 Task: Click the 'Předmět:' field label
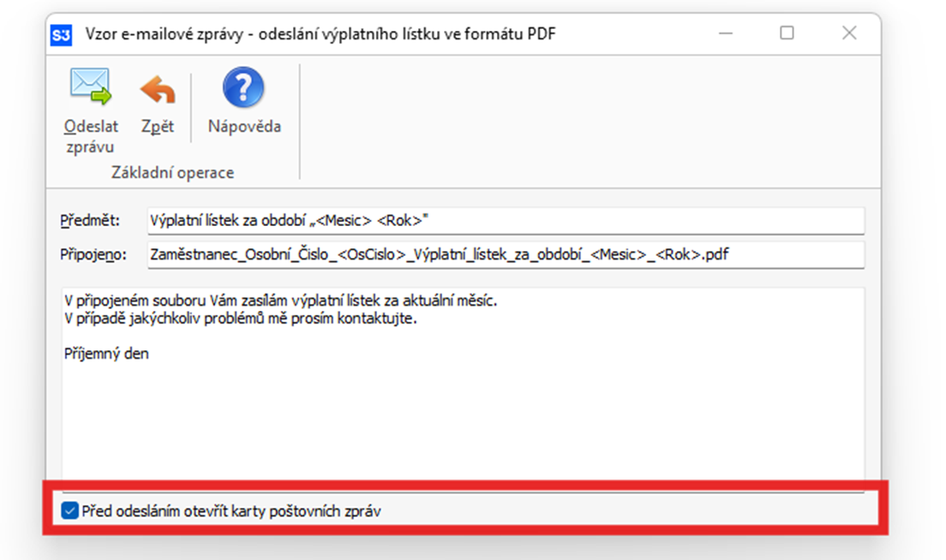click(x=90, y=220)
